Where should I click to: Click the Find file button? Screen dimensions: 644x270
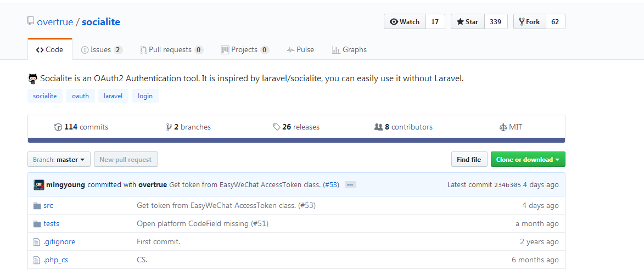(469, 160)
